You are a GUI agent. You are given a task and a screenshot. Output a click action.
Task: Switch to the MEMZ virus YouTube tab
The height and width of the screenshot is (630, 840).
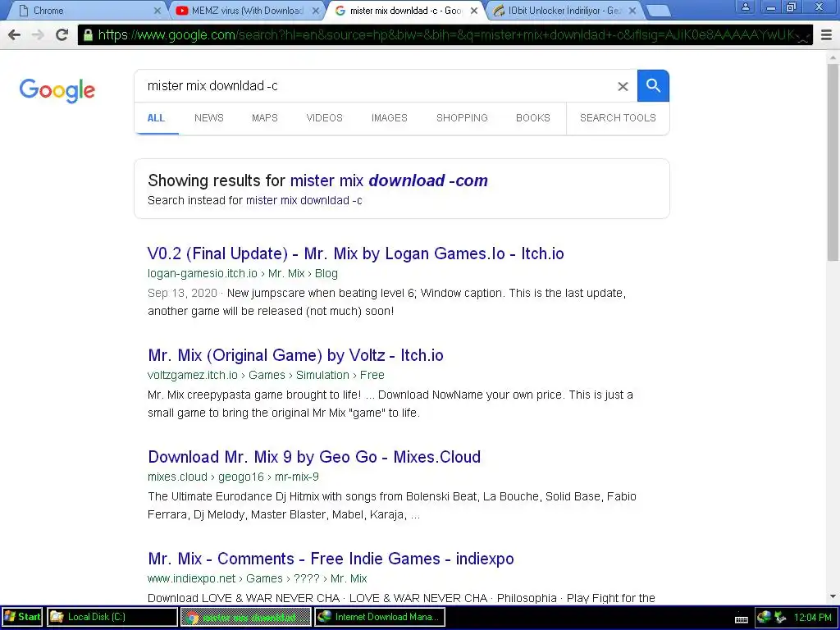tap(247, 11)
